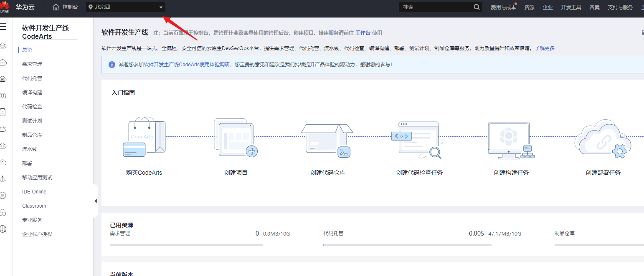The image size is (644, 276).
Task: Select 流水线 in the side menu
Action: click(x=30, y=149)
